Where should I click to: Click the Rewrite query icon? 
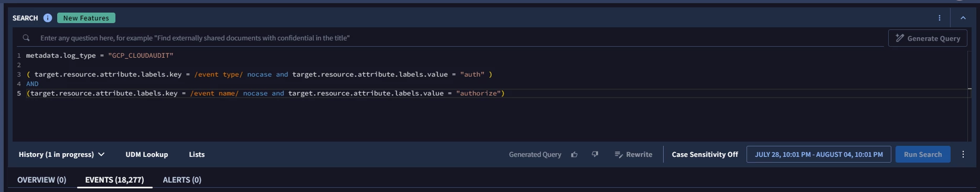(619, 154)
